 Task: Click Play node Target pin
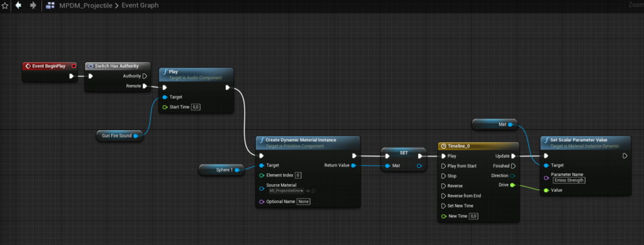point(165,97)
